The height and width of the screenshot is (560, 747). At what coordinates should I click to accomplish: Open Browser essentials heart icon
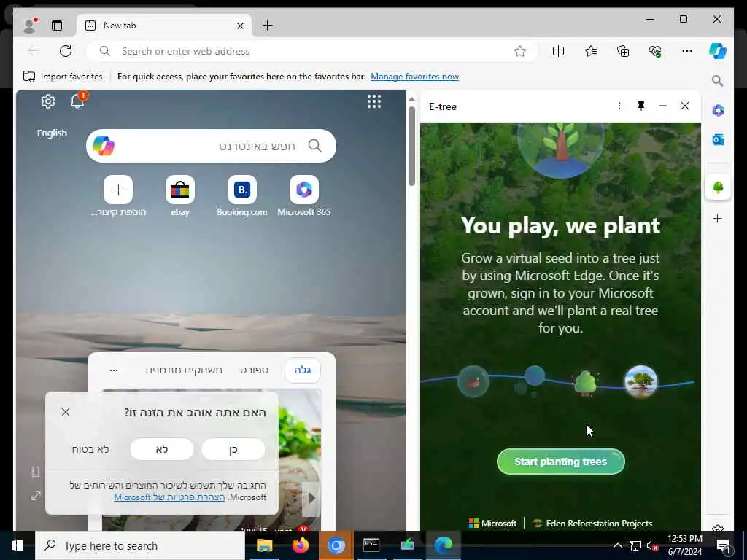655,51
